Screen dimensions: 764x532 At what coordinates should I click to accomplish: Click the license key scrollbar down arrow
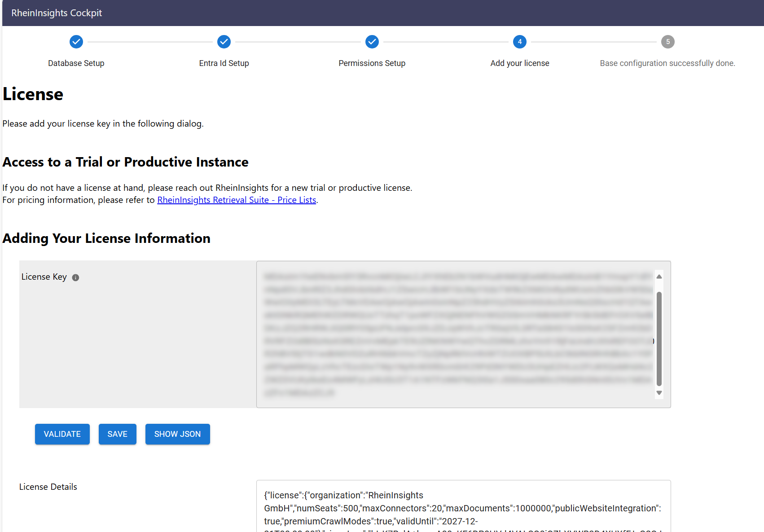click(x=659, y=393)
